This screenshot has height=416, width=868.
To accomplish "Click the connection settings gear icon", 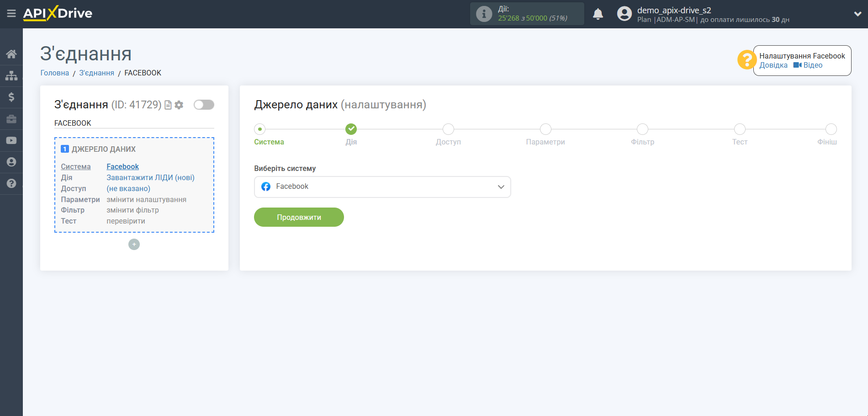I will [x=179, y=105].
